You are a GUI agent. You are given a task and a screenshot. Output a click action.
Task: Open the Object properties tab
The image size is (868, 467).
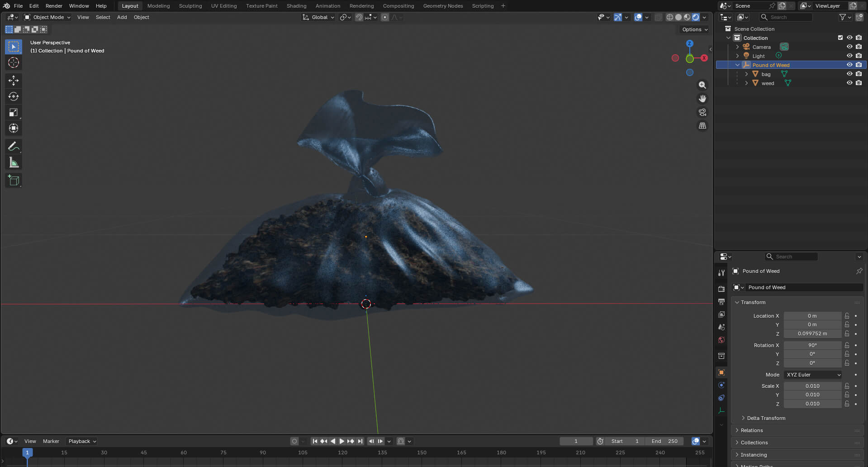click(x=721, y=372)
